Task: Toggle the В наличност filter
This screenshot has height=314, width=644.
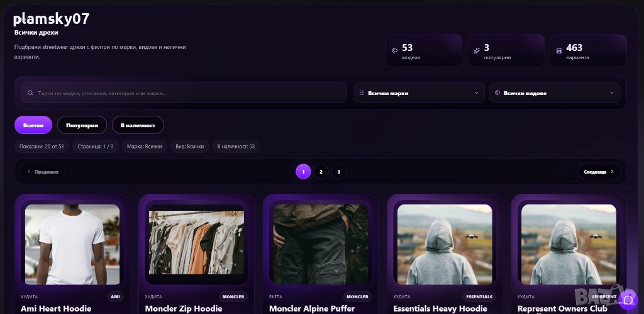Action: [x=138, y=125]
